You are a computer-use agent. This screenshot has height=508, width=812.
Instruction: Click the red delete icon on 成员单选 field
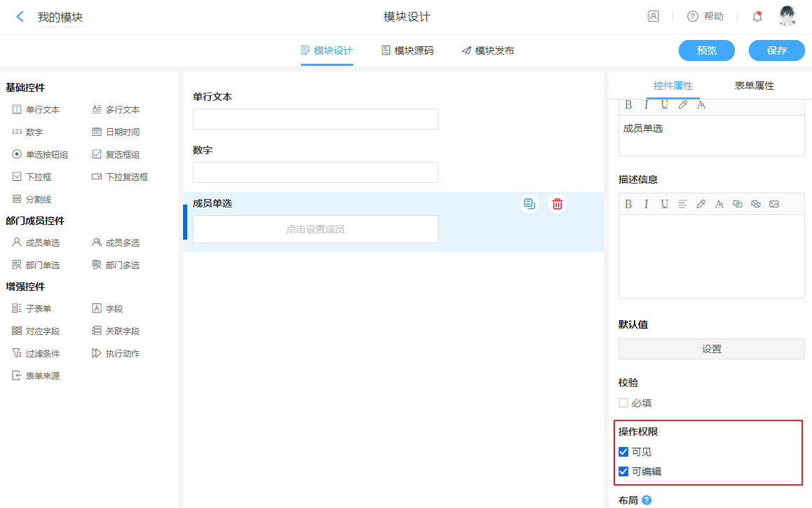[x=557, y=204]
